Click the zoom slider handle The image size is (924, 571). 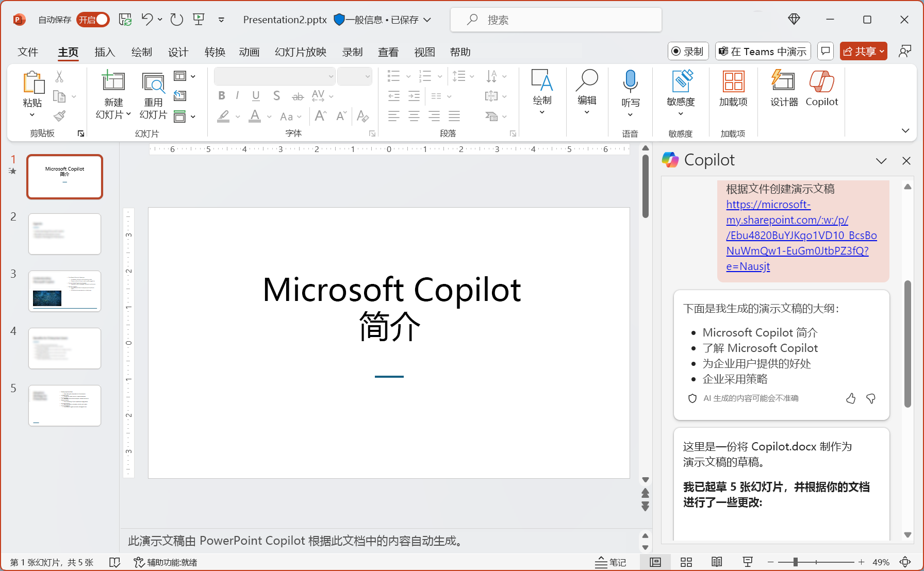[796, 562]
